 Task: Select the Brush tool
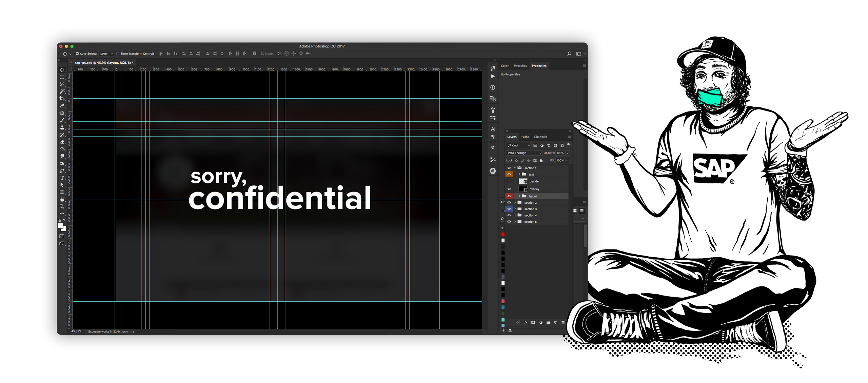click(62, 120)
